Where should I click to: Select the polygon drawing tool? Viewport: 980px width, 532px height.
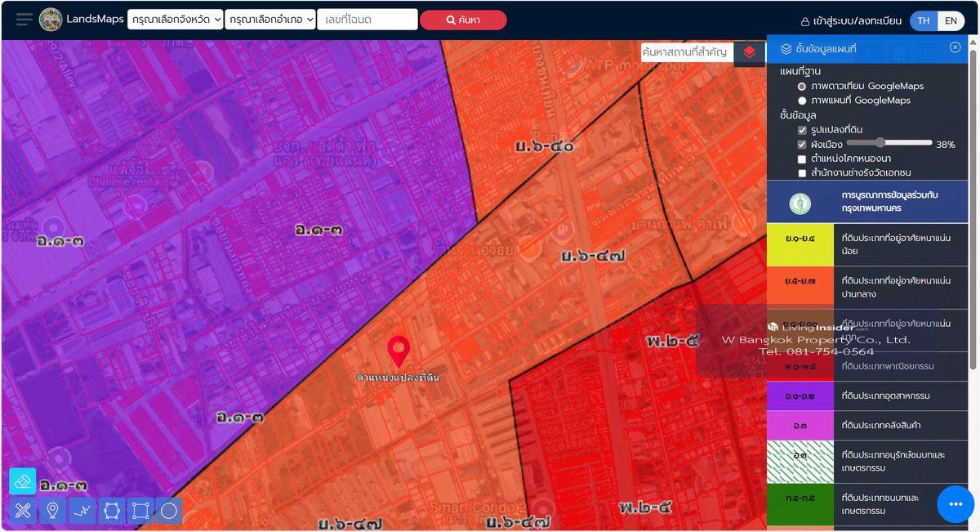(x=111, y=511)
